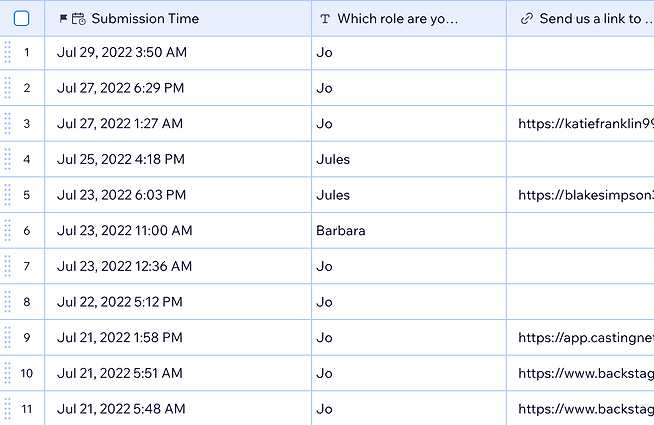The height and width of the screenshot is (425, 654).
Task: Select row number 2
Action: click(27, 88)
